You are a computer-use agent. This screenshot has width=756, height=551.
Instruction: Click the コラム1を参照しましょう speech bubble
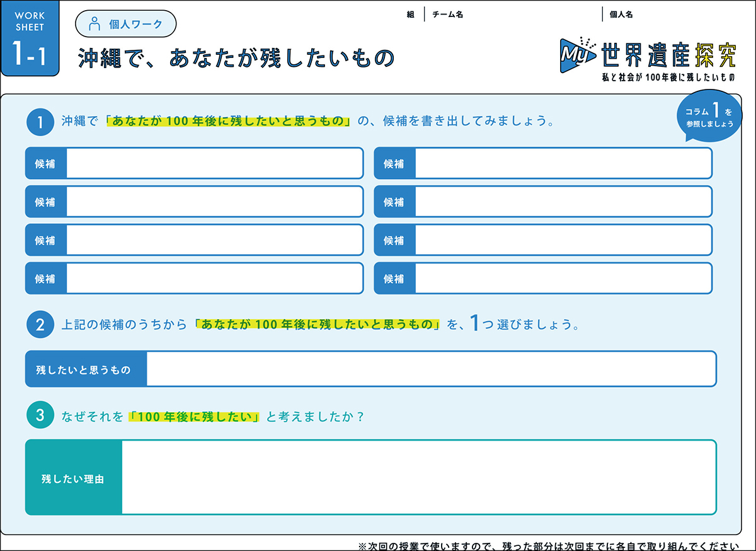710,118
